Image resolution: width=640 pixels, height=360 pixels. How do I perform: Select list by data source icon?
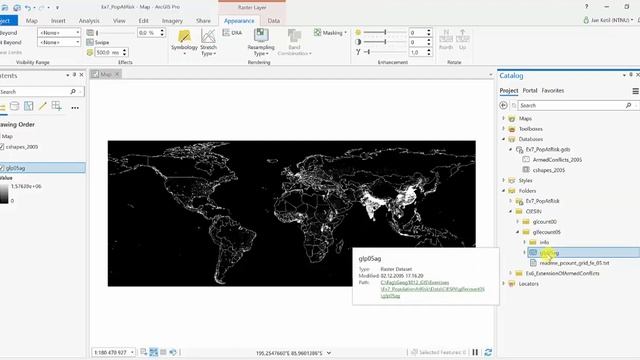(x=14, y=107)
